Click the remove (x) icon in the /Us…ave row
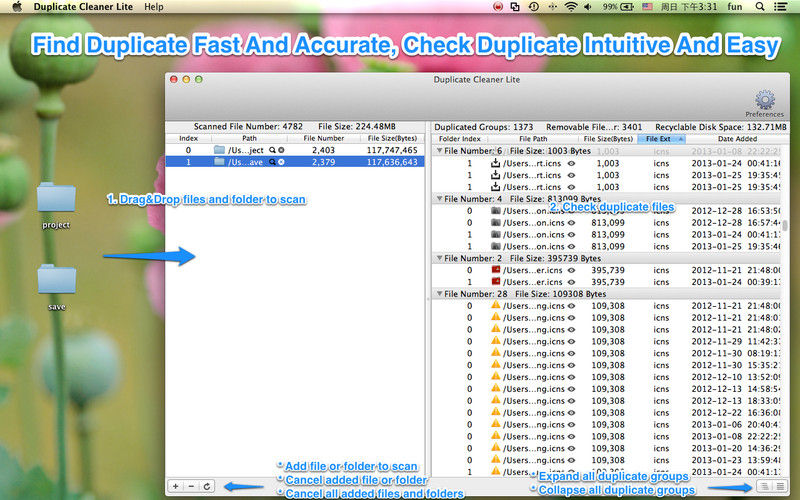800x500 pixels. (281, 162)
